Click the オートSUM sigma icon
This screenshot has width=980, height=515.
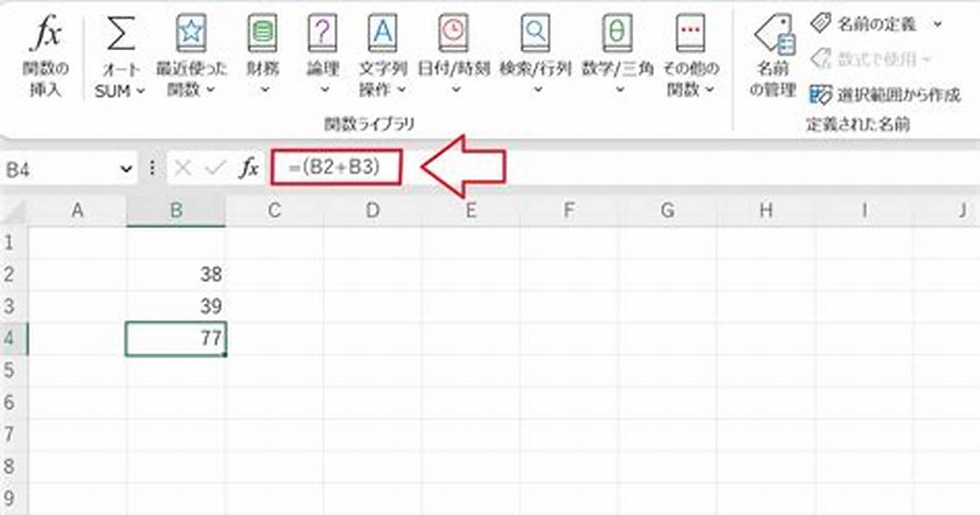[120, 33]
